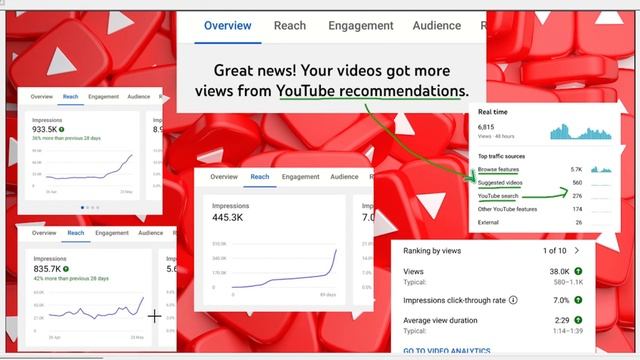
Task: Click the Average view duration label
Action: (x=440, y=320)
